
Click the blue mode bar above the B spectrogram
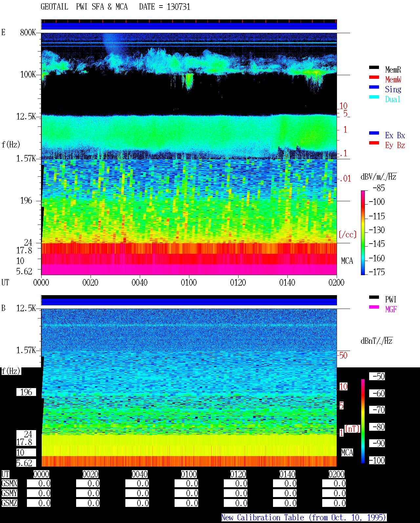click(189, 302)
